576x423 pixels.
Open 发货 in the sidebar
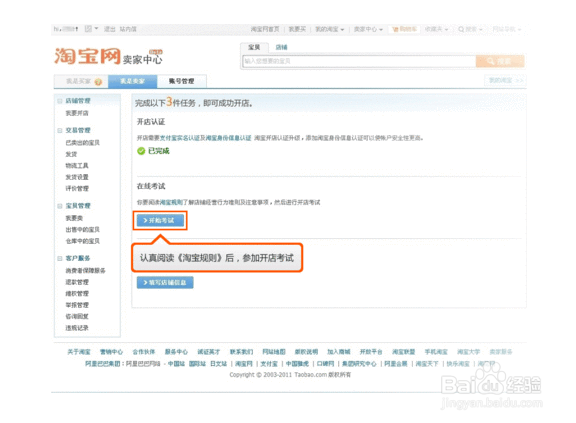71,154
